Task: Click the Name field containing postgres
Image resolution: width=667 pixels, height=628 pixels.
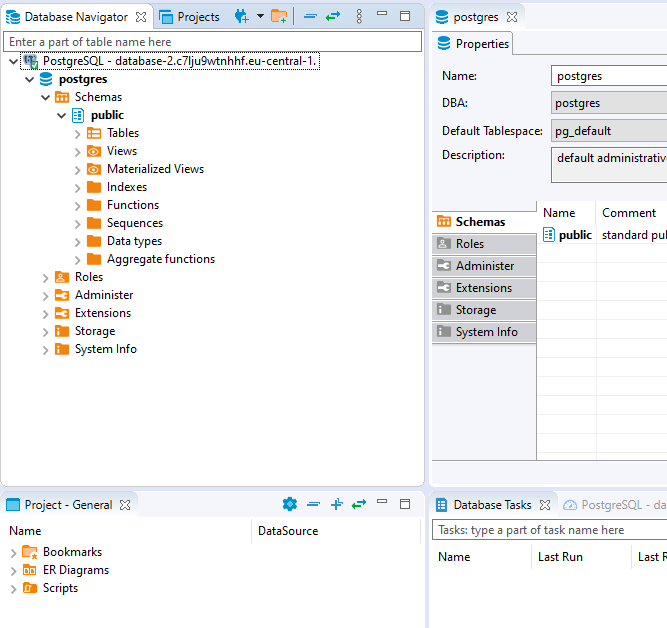Action: (609, 76)
